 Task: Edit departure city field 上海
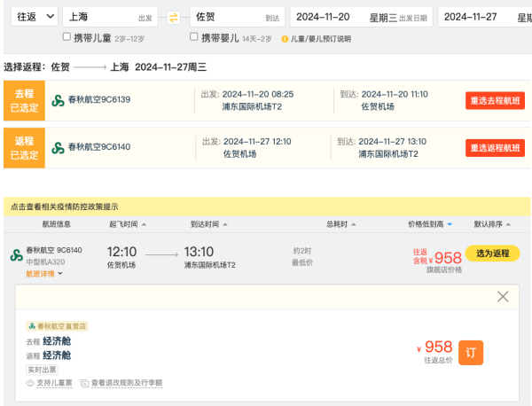tap(110, 17)
